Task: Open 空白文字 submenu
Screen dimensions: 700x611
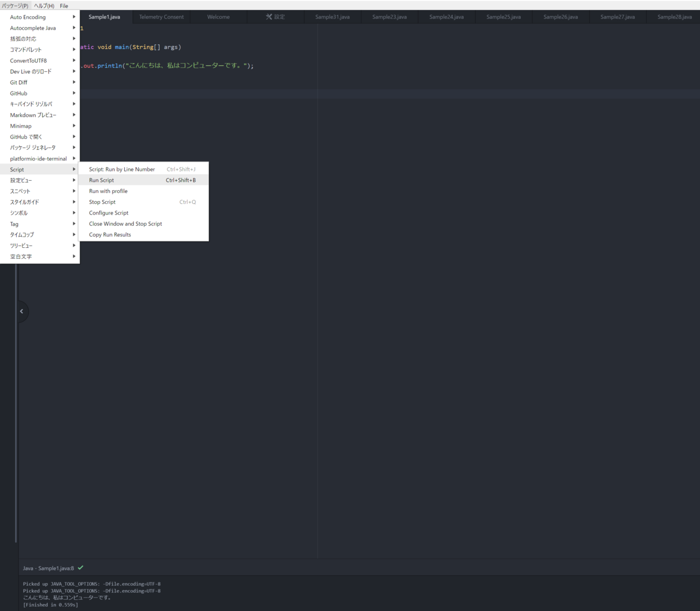Action: [40, 257]
